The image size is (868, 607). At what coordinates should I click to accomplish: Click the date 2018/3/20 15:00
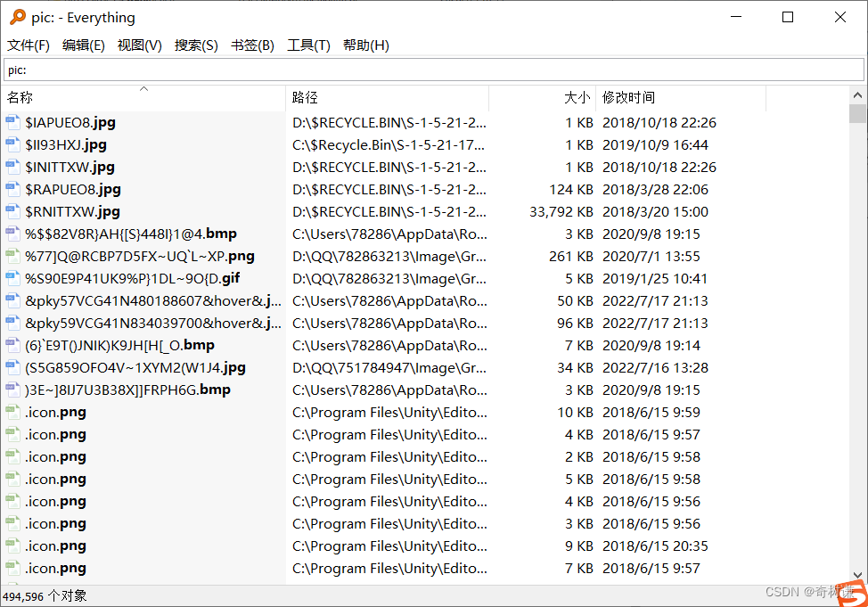[x=655, y=211]
